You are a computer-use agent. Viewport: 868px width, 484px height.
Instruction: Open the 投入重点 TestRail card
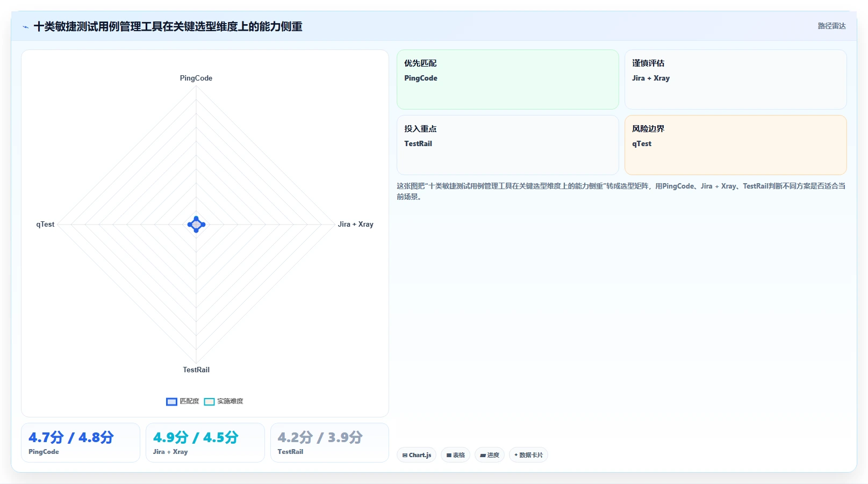click(x=507, y=145)
